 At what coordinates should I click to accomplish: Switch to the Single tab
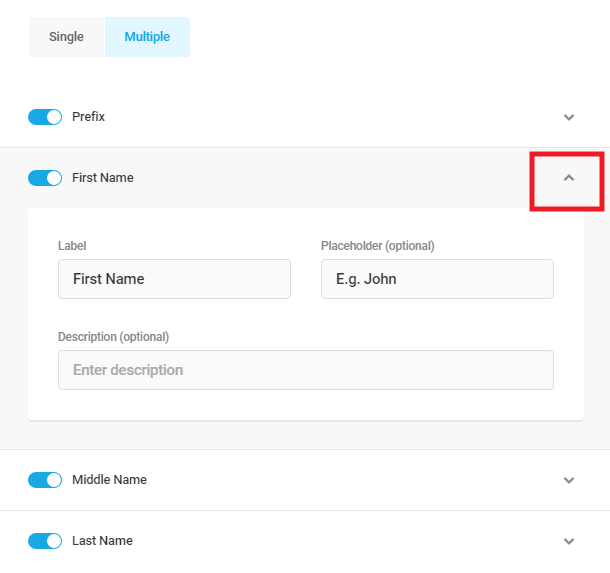click(66, 37)
